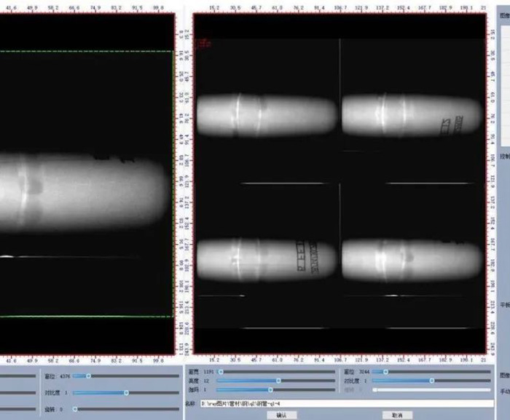This screenshot has width=510, height=420.
Task: Select the bottom-left X-ray image in the four-image grid
Action: click(x=267, y=258)
